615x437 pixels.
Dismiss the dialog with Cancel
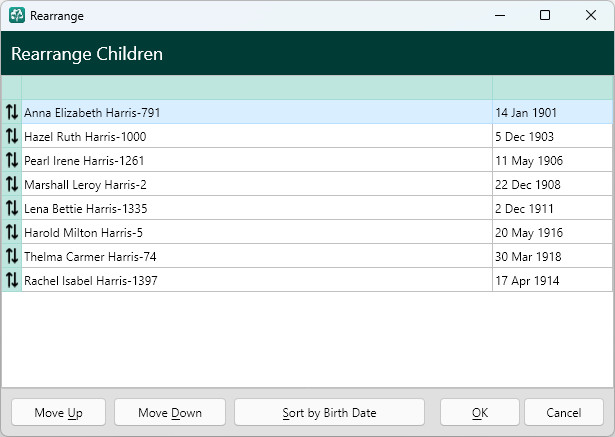coord(564,412)
